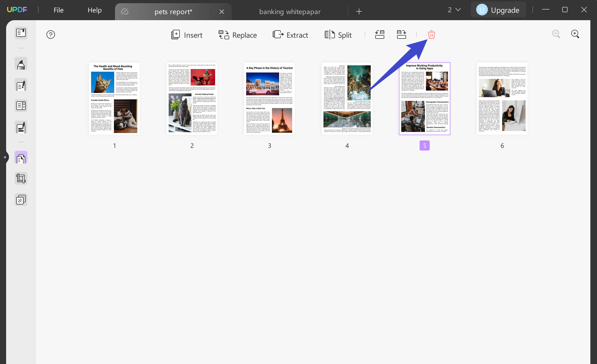Select the Crop Pages tool
The image size is (597, 364).
click(21, 178)
